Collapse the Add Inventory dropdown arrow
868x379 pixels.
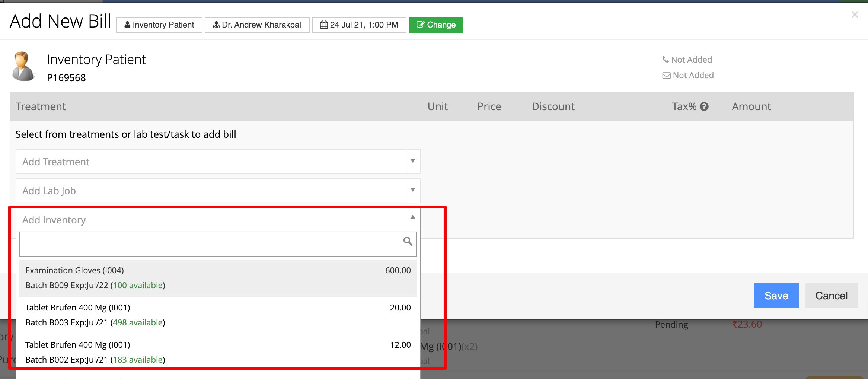pos(413,217)
